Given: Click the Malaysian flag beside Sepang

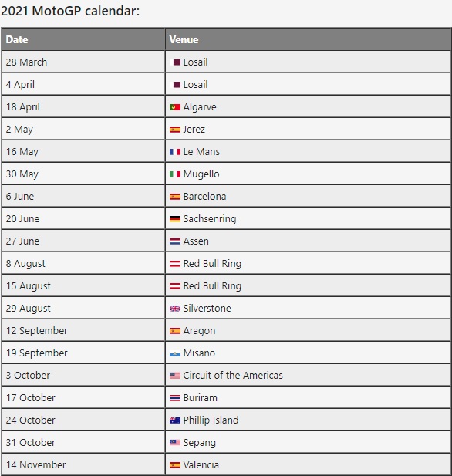Looking at the screenshot, I should (175, 442).
